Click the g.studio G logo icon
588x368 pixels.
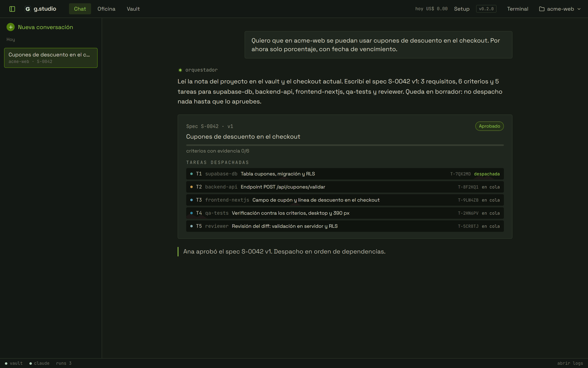click(28, 9)
